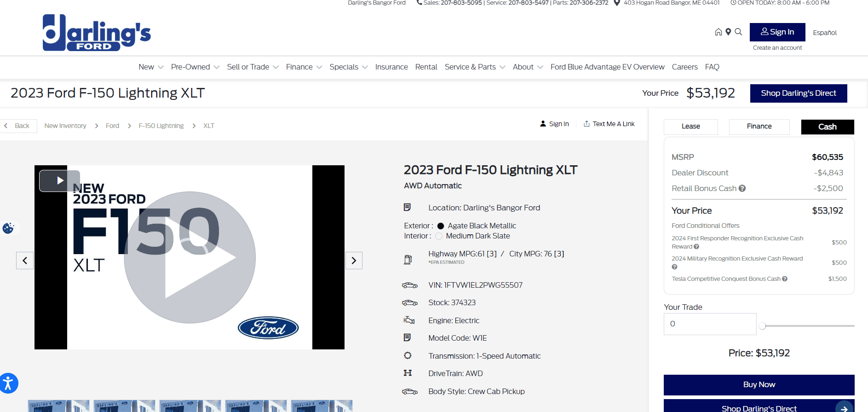Switch to the Cash payment tab
Viewport: 868px width, 412px height.
tap(827, 127)
